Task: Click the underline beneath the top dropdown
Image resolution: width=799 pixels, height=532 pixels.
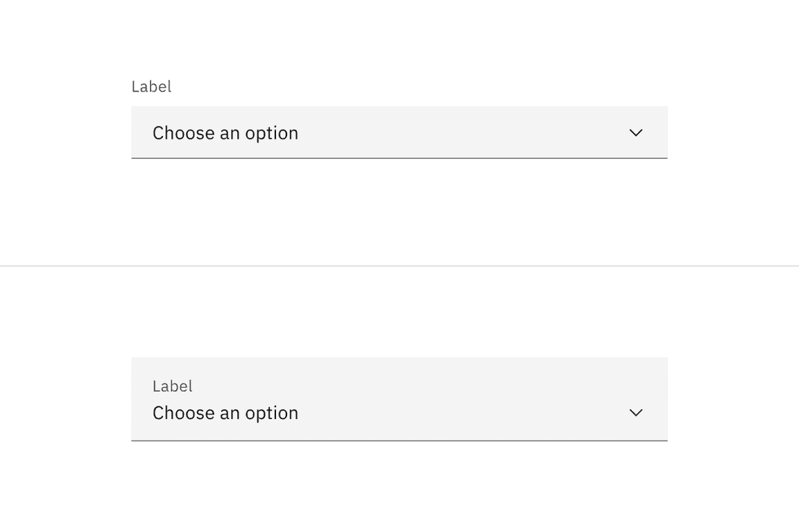Action: click(x=399, y=158)
